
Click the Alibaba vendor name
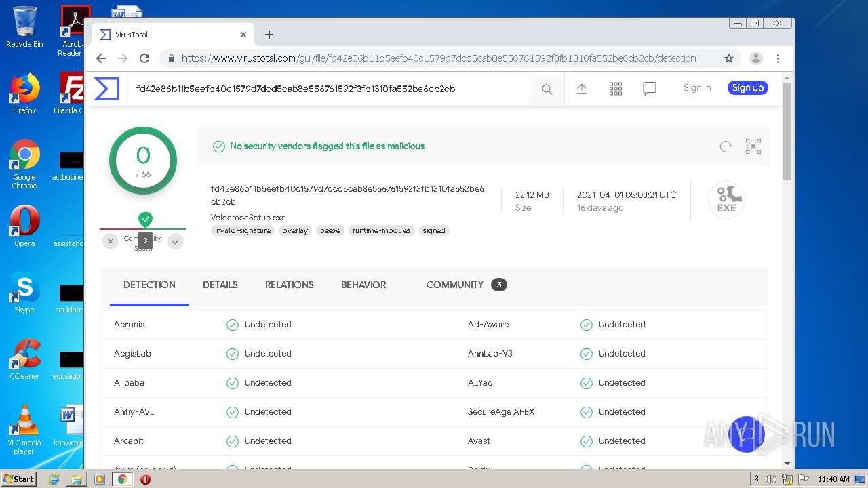tap(129, 383)
